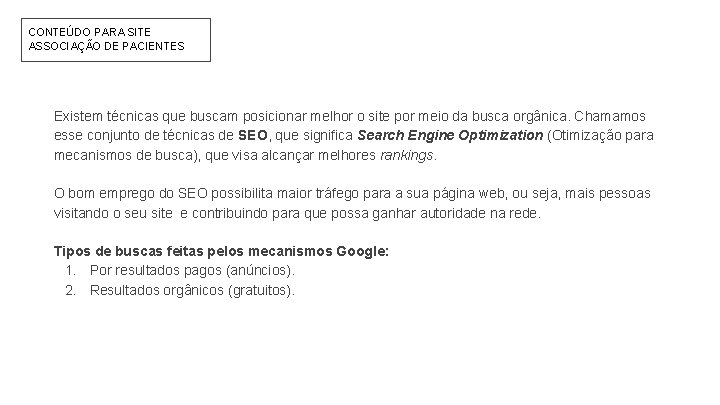The width and height of the screenshot is (720, 405).
Task: Select the "CONTEÚDO PARA SITE" header line
Action: point(90,32)
